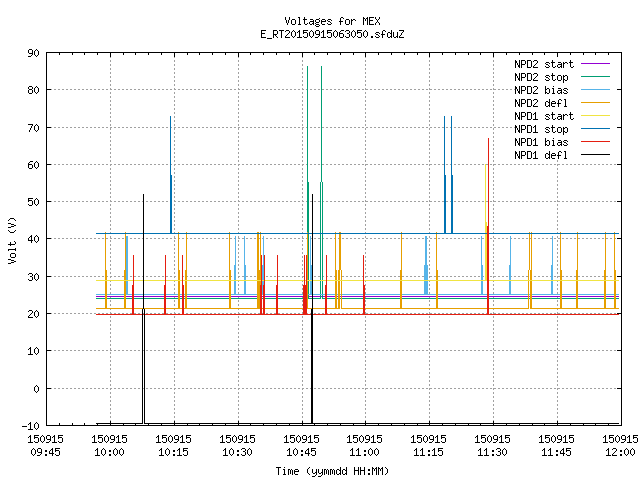Viewport: 640px width, 480px height.
Task: Click the 11:45 time axis label
Action: [x=556, y=452]
